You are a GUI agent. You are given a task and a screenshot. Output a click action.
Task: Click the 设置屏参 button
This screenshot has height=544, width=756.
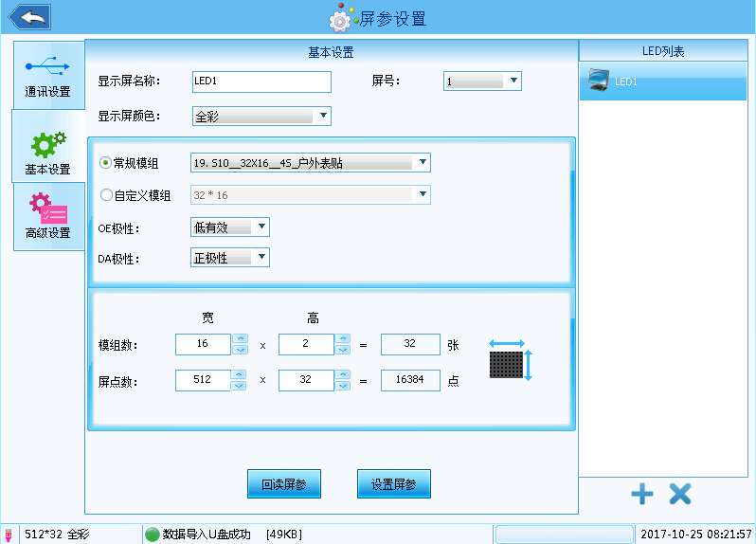(x=394, y=483)
